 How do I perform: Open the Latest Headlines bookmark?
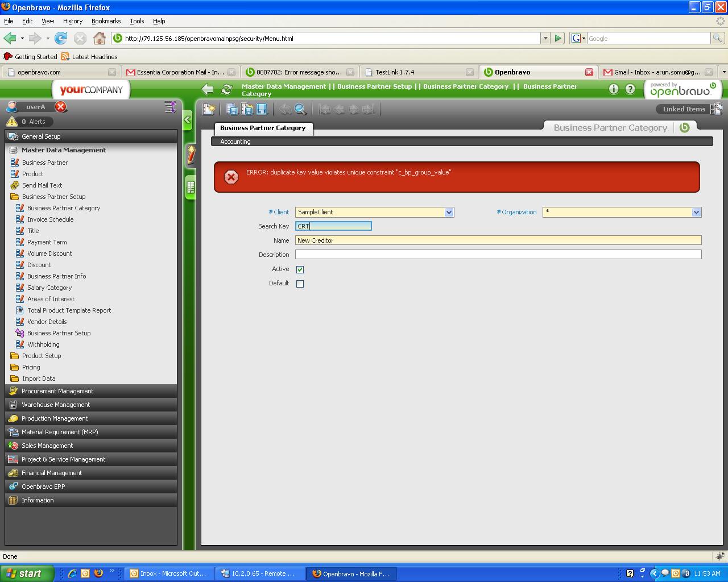coord(89,57)
